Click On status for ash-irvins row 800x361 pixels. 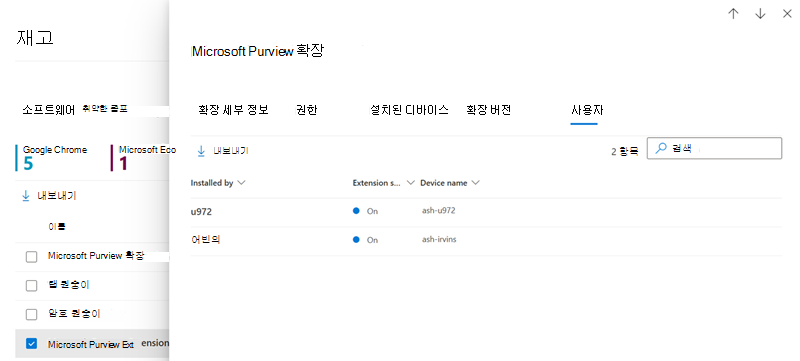(x=365, y=240)
